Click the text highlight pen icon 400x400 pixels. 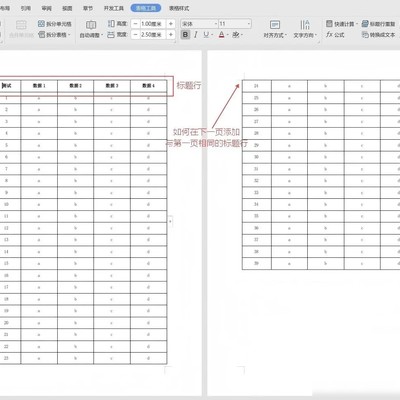(236, 35)
